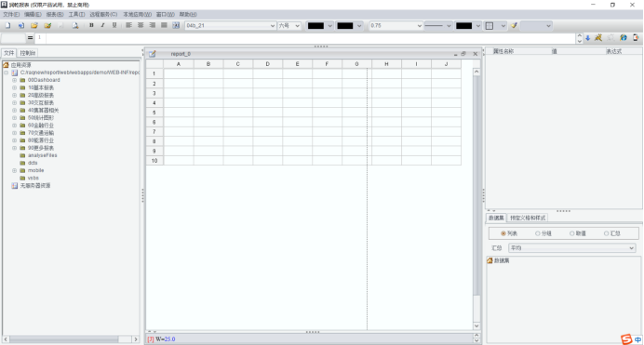This screenshot has width=644, height=345.
Task: Select the 60金融行业 folder
Action: tap(41, 126)
